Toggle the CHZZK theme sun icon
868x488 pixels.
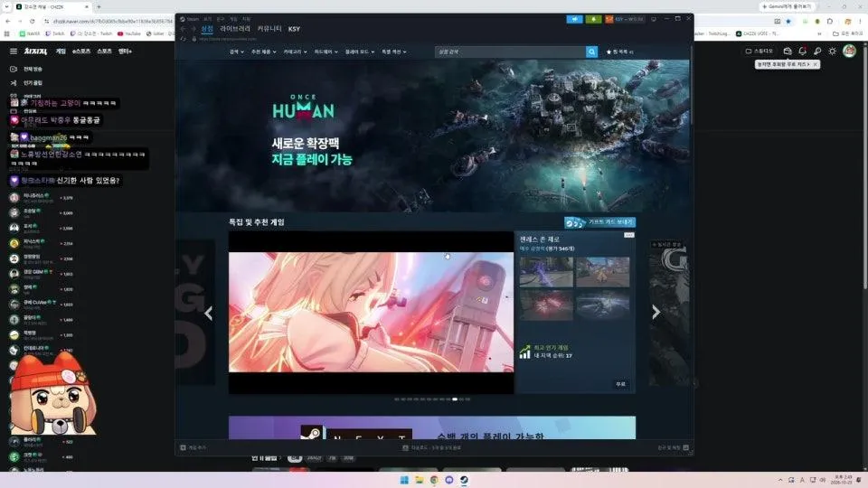(832, 51)
